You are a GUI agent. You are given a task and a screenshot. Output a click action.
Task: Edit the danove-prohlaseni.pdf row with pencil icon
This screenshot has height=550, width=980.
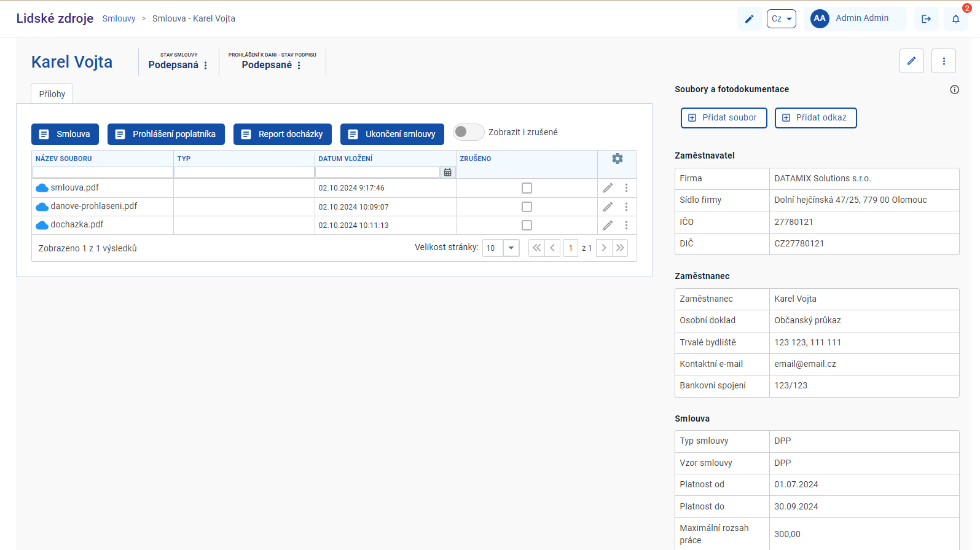click(x=608, y=207)
